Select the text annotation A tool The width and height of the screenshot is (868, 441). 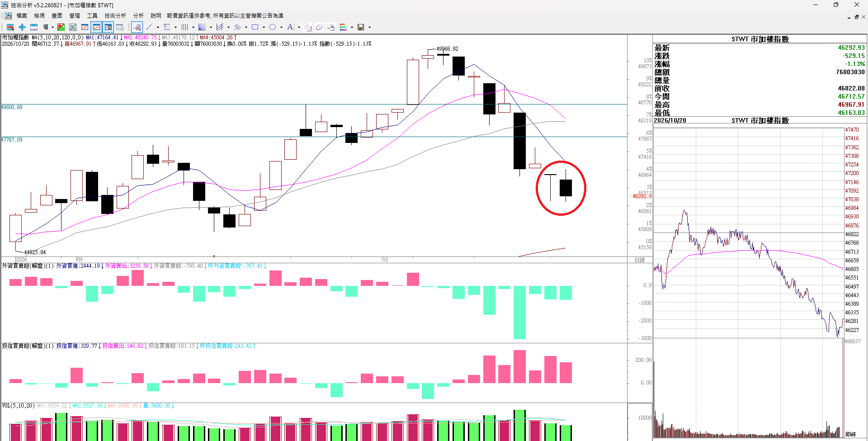click(x=290, y=27)
